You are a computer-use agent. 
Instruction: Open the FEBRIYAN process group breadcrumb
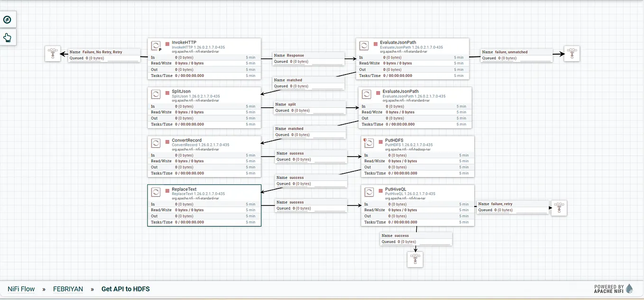pos(68,289)
